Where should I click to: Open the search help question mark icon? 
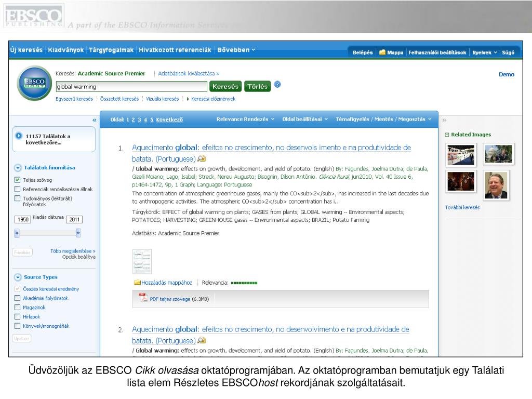277,85
